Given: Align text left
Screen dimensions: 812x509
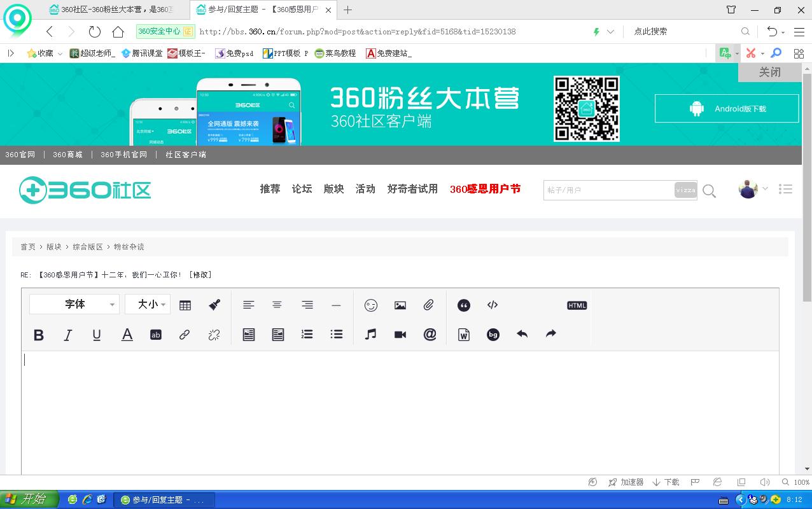Looking at the screenshot, I should (x=249, y=305).
